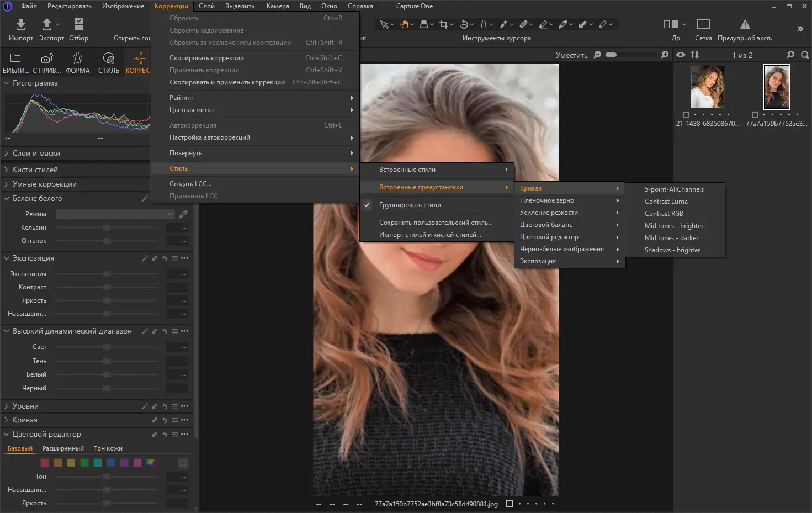This screenshot has height=513, width=812.
Task: Toggle the exposure warning icon
Action: pos(745,25)
